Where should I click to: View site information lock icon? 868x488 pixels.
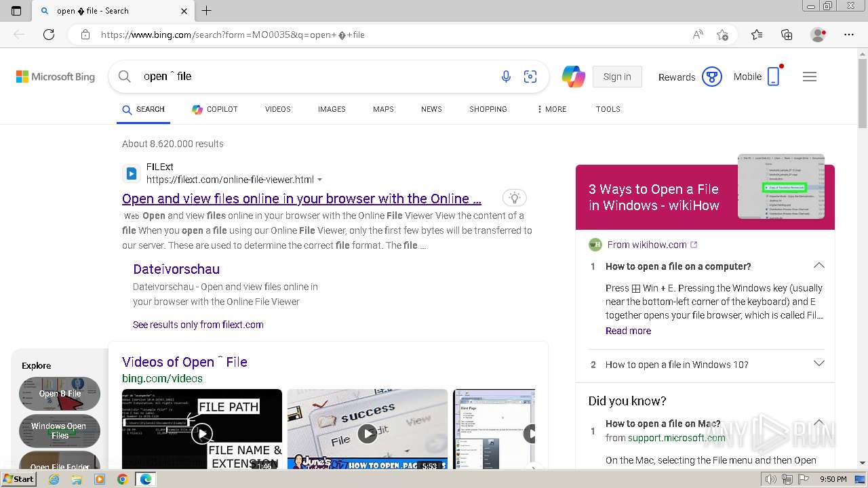(85, 35)
